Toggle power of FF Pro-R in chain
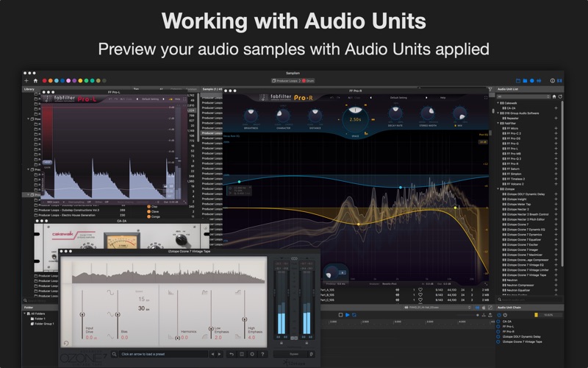 click(x=498, y=332)
